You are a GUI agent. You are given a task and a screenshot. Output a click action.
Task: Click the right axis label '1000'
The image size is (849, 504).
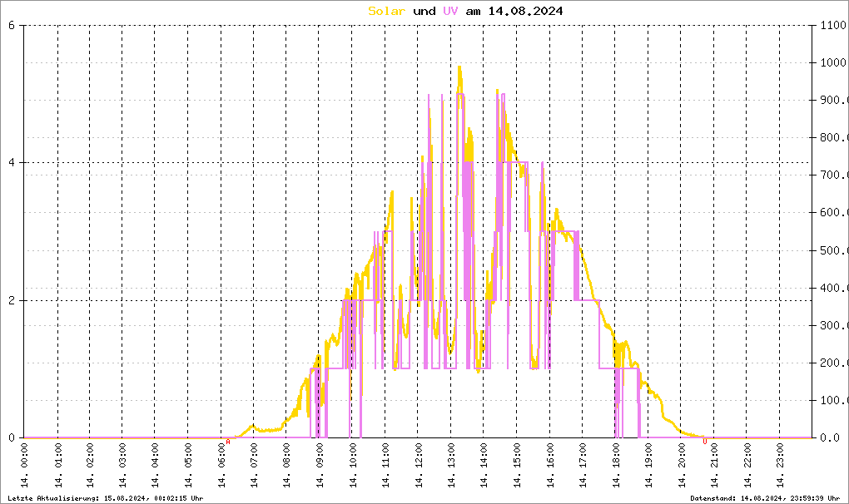(834, 62)
